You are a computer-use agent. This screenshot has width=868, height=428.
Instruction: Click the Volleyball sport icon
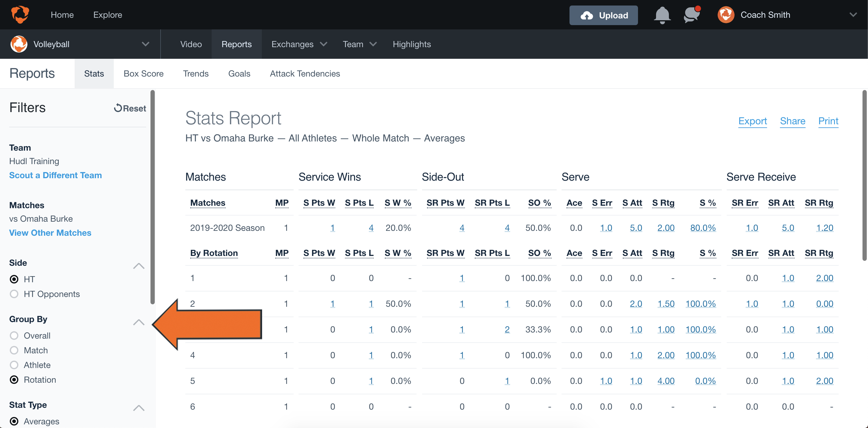19,44
